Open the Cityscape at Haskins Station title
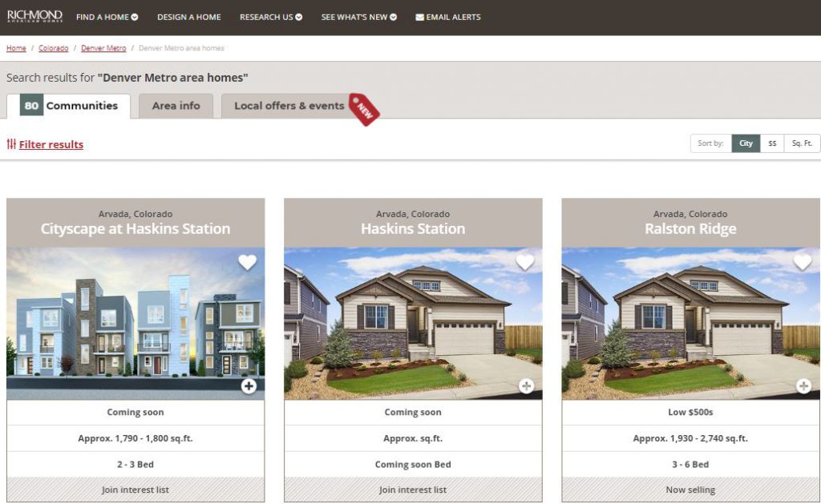 tap(135, 228)
